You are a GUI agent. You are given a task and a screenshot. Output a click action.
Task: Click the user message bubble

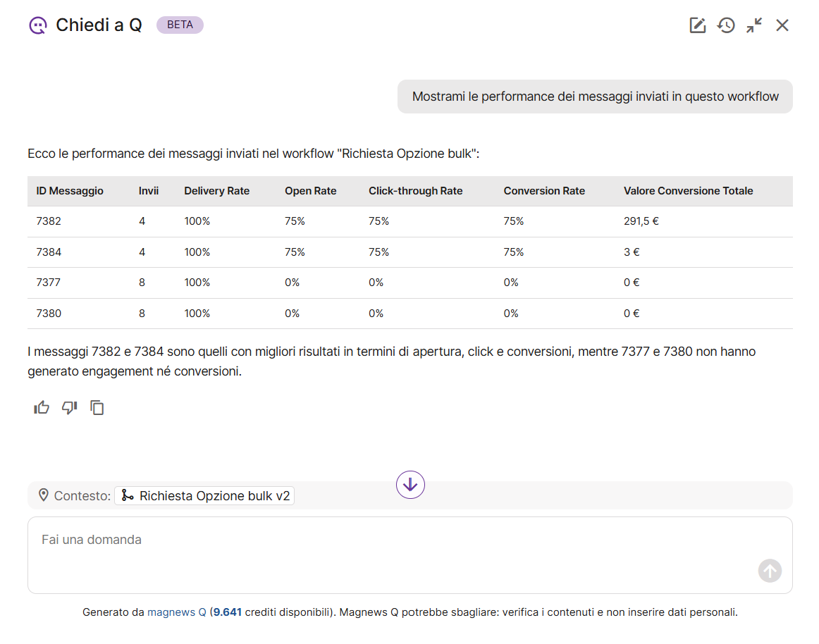[595, 97]
